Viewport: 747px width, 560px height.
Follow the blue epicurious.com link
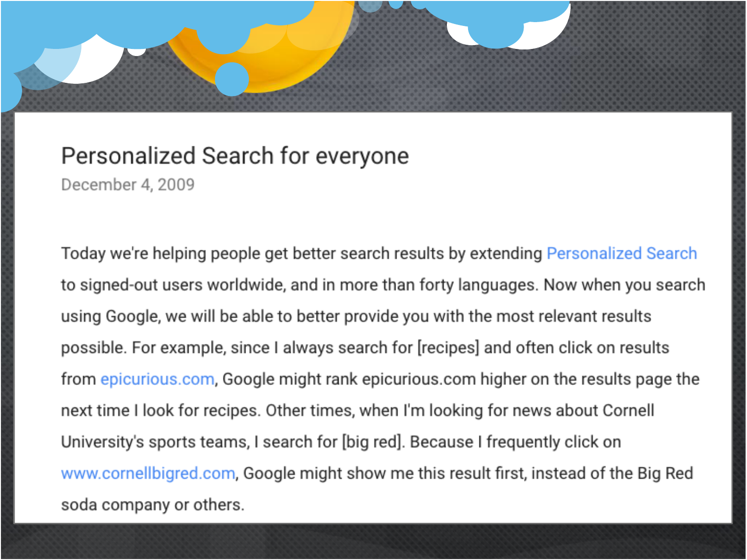(x=157, y=379)
